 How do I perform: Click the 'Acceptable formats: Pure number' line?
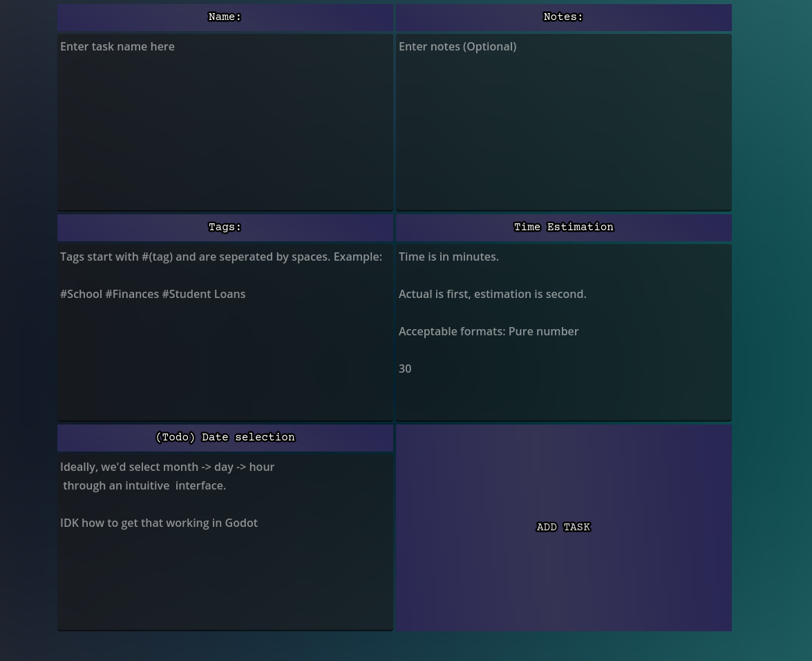pyautogui.click(x=488, y=331)
